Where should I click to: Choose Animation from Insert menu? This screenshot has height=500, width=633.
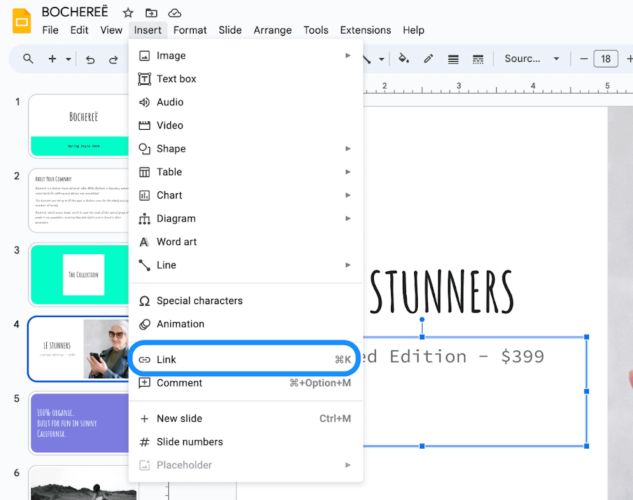tap(245, 324)
